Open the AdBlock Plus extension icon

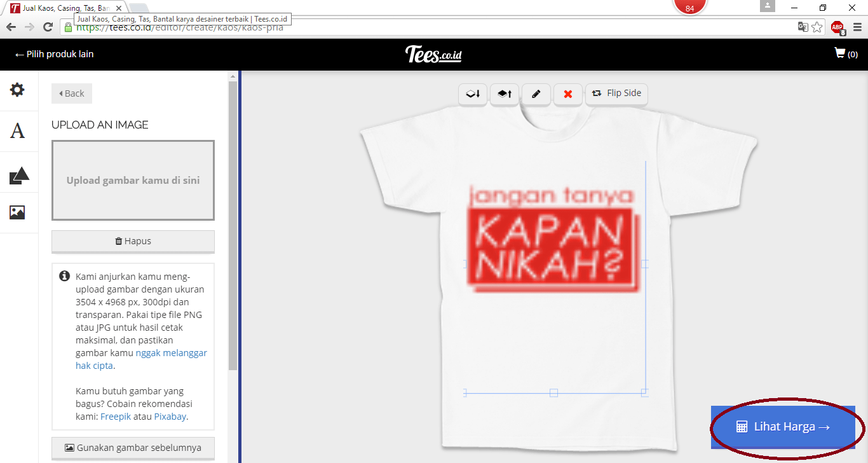[x=837, y=27]
